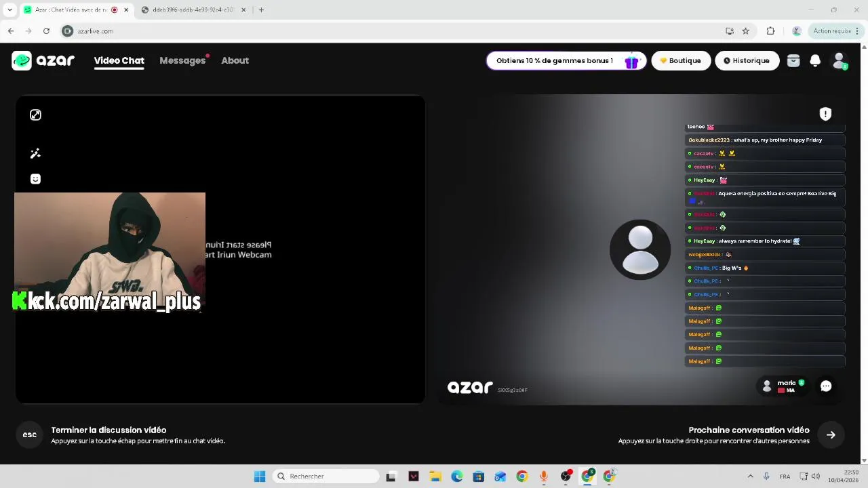The image size is (868, 488).
Task: Open the notifications bell
Action: pos(815,60)
